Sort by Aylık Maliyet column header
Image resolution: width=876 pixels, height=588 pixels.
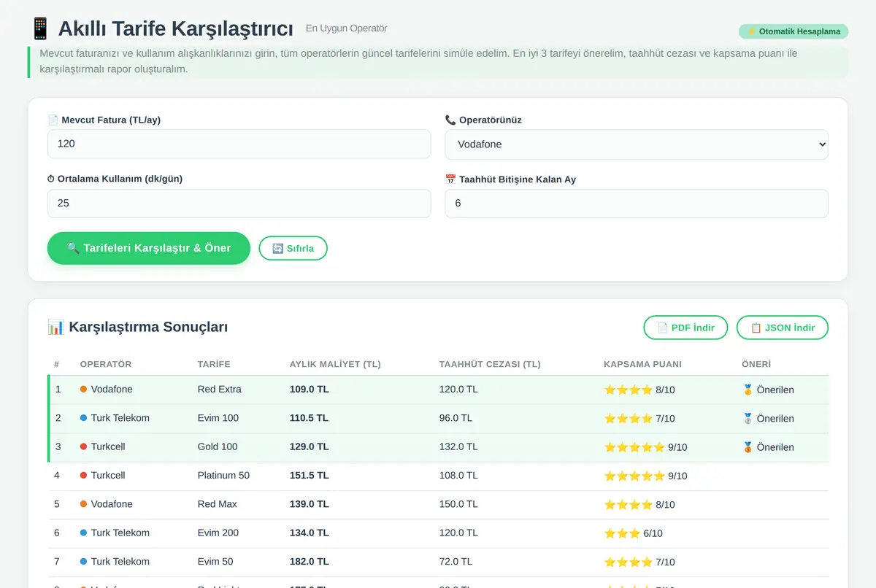click(x=335, y=364)
